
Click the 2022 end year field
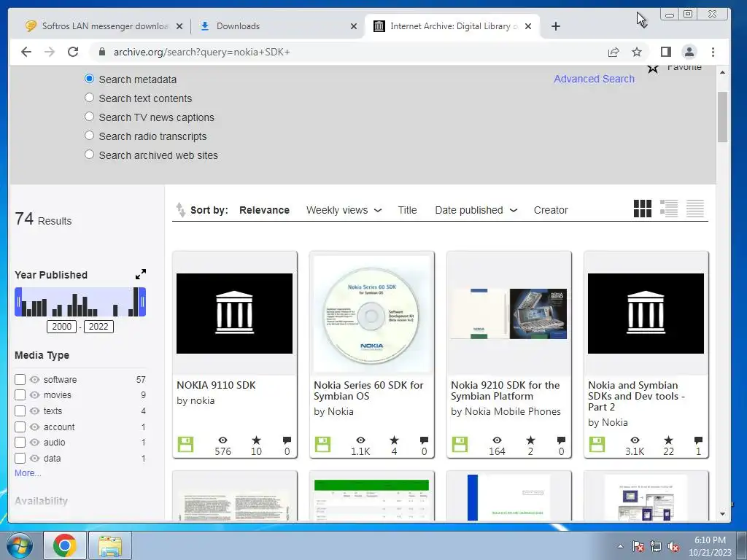[x=98, y=327]
